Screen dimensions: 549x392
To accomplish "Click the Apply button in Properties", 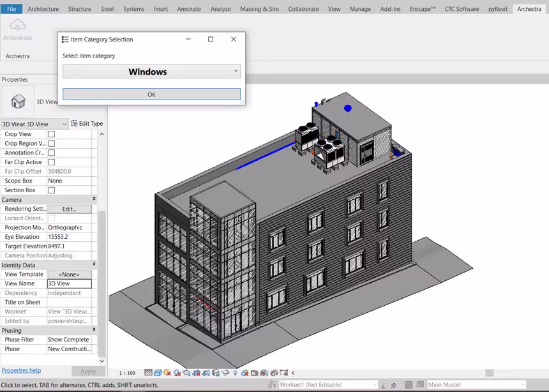I will 88,371.
